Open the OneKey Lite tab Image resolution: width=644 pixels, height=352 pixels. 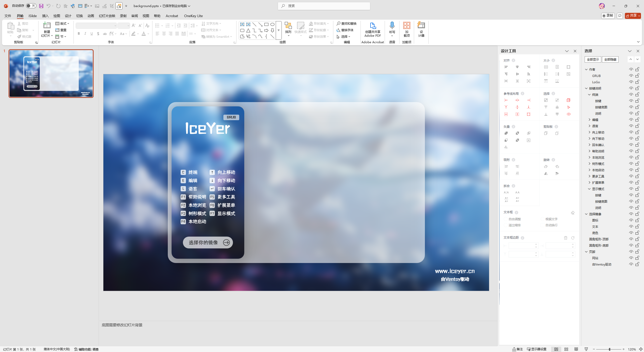pos(193,16)
